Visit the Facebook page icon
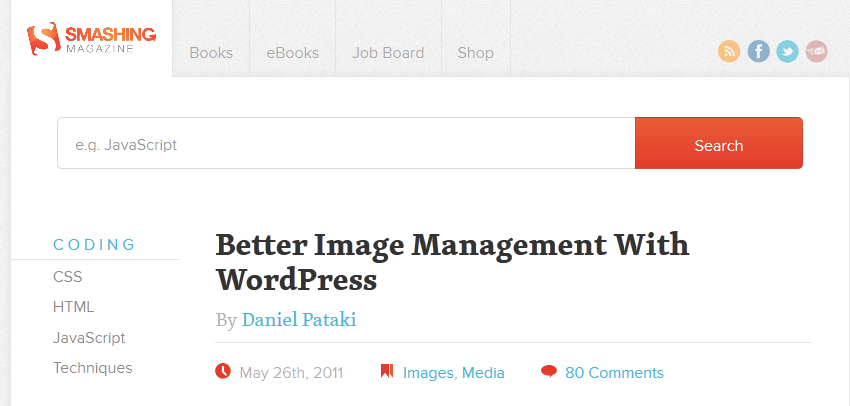 coord(758,51)
